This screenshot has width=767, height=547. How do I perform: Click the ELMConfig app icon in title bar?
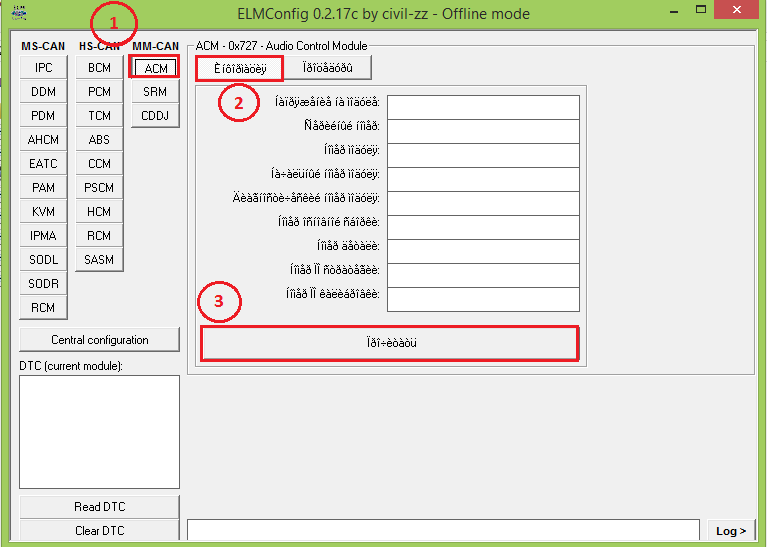19,12
